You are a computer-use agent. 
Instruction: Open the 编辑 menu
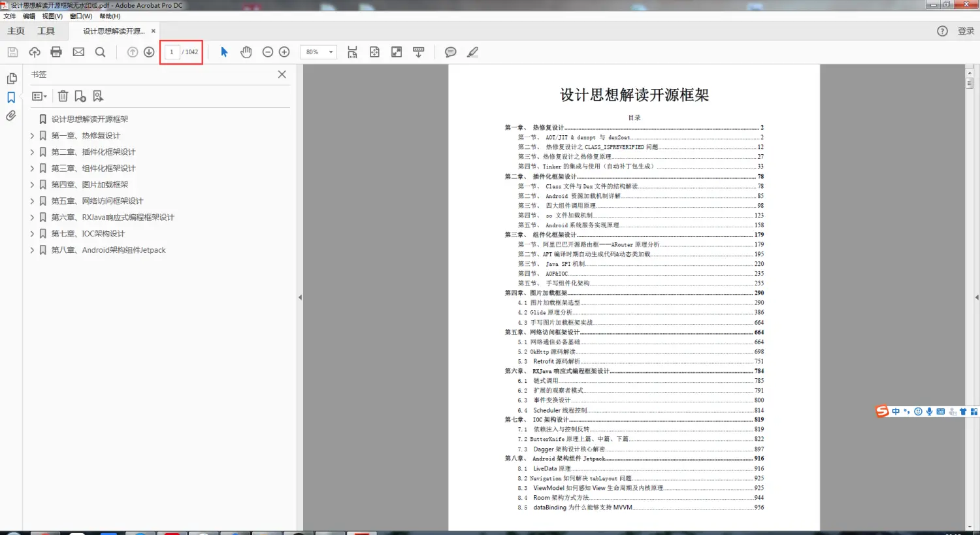click(x=29, y=16)
